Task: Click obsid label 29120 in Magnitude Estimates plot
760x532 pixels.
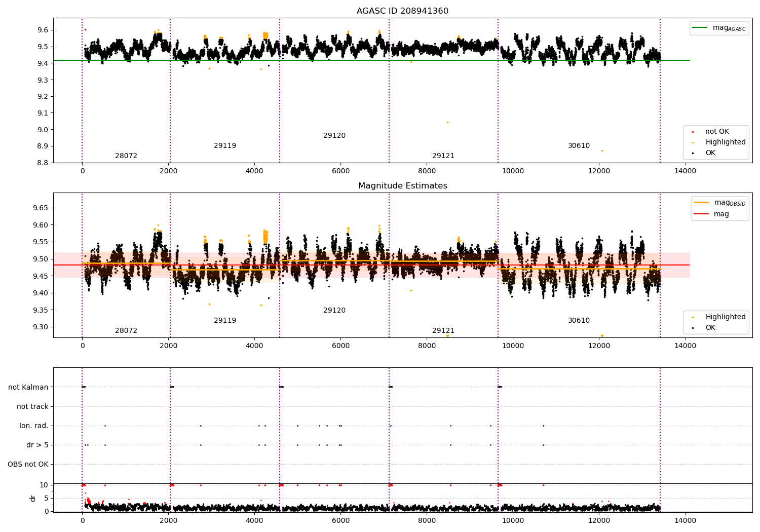Action: tap(334, 311)
